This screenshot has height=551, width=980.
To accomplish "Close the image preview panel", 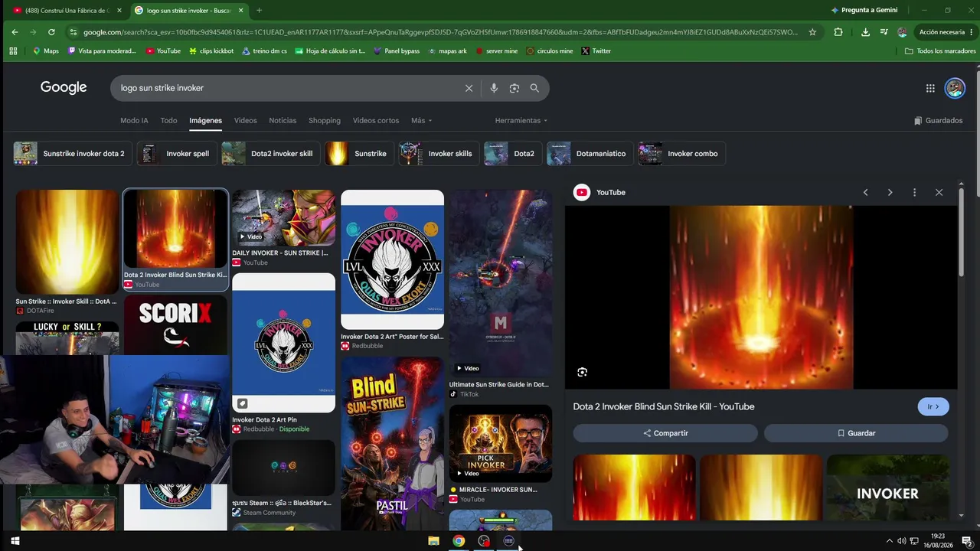I will [x=939, y=192].
